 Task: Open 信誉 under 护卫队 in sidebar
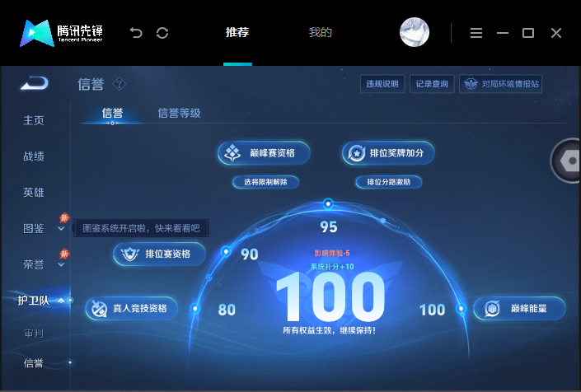point(34,363)
